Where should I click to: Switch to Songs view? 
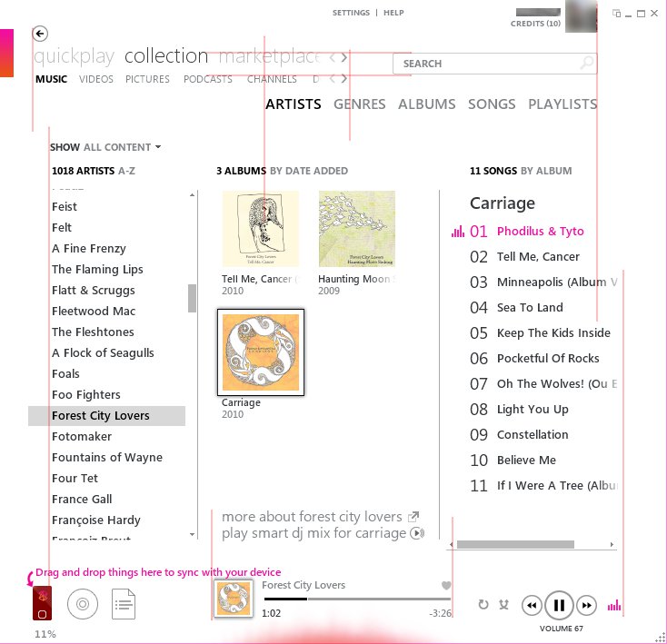[x=492, y=104]
